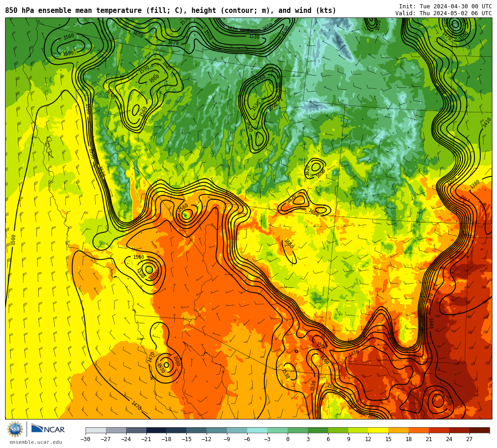The height and width of the screenshot is (448, 497).
Task: Click the 24 colorbar tick label
Action: [x=449, y=439]
